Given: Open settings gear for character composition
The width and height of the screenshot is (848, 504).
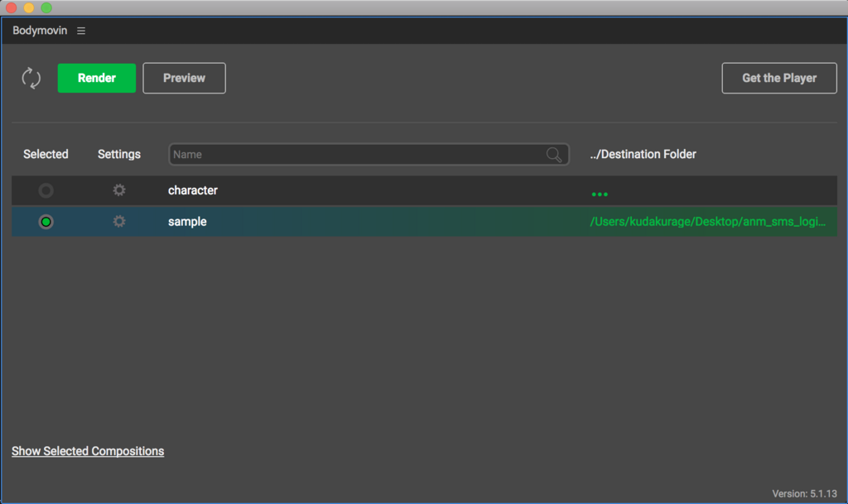Looking at the screenshot, I should pyautogui.click(x=119, y=190).
